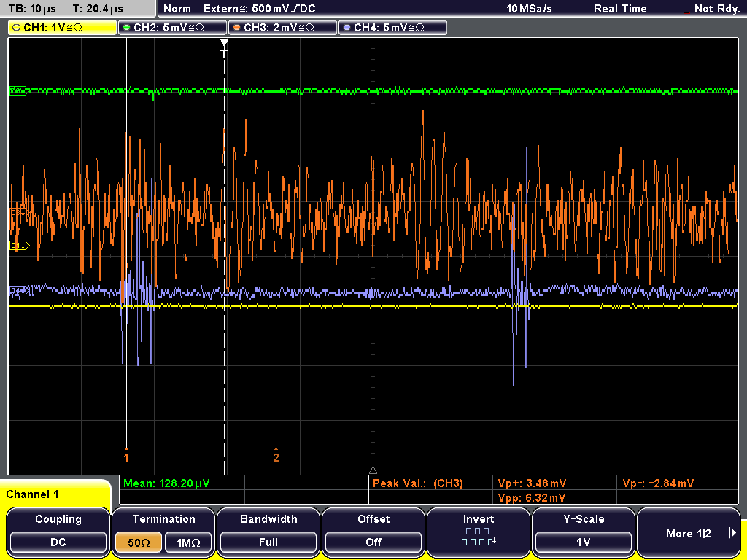Click the time reference triangle at bottom
The image size is (747, 560).
click(x=373, y=470)
